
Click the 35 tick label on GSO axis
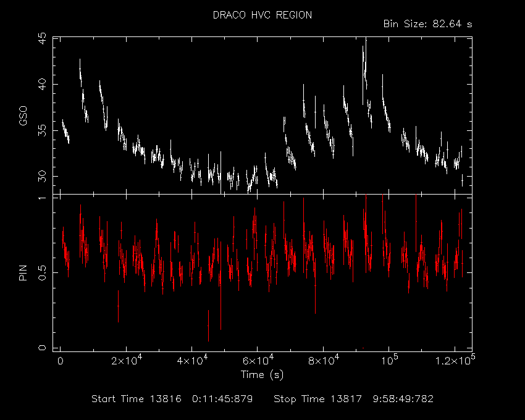coord(43,130)
